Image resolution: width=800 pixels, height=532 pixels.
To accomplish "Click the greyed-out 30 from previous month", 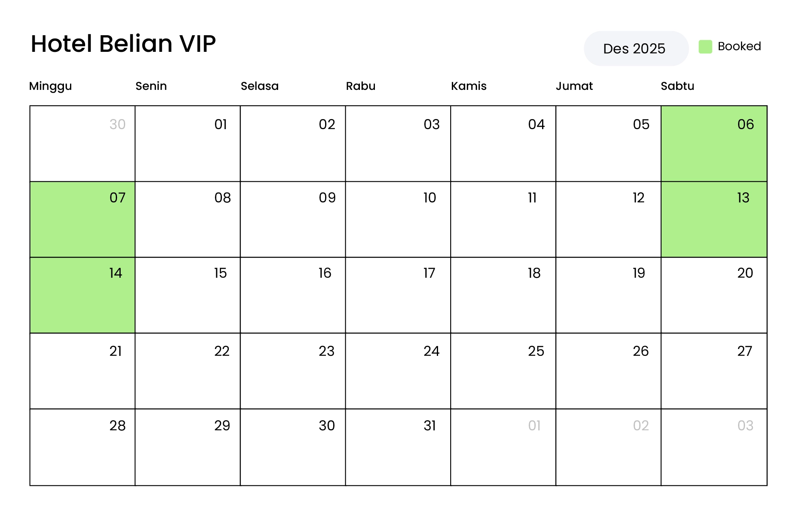I will click(x=82, y=143).
